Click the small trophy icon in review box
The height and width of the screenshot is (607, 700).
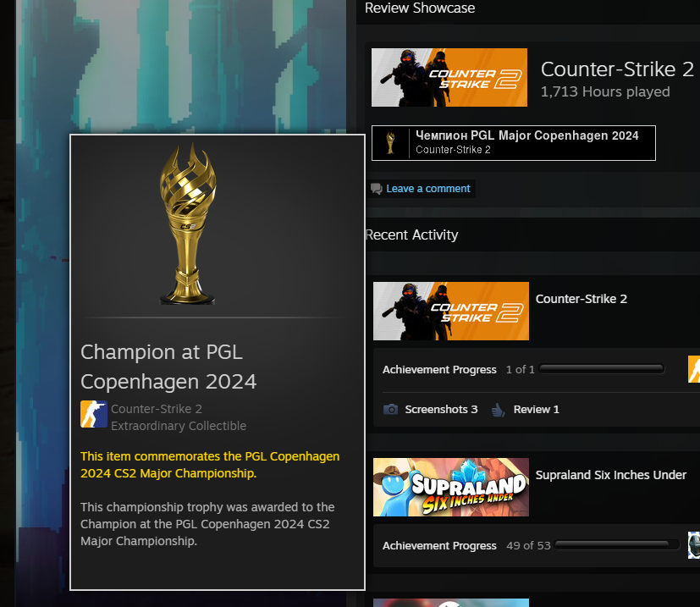pos(390,143)
